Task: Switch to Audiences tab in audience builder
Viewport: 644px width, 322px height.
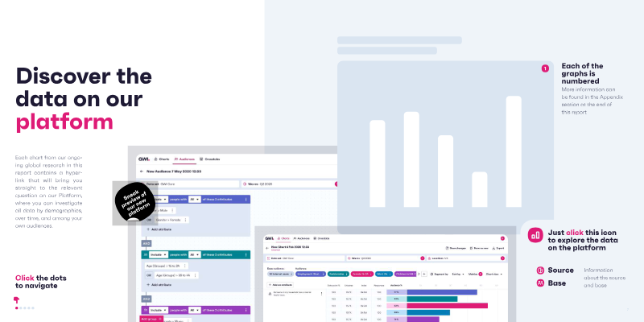Action: click(184, 159)
